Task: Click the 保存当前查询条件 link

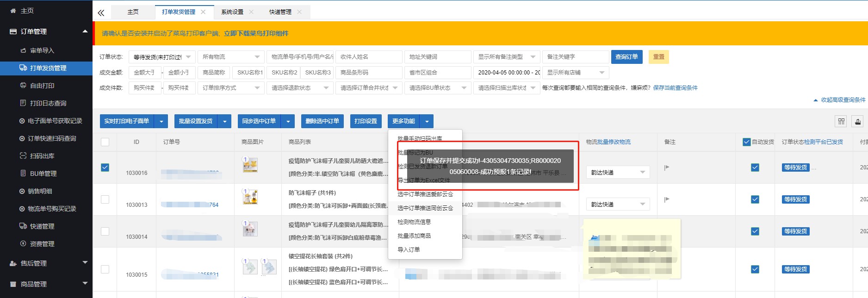Action: point(675,88)
